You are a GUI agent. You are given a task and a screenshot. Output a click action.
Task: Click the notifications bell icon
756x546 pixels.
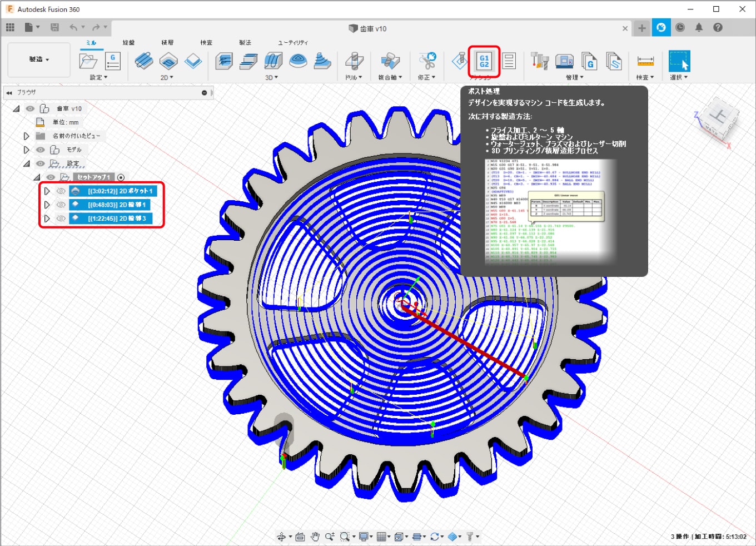click(x=699, y=27)
